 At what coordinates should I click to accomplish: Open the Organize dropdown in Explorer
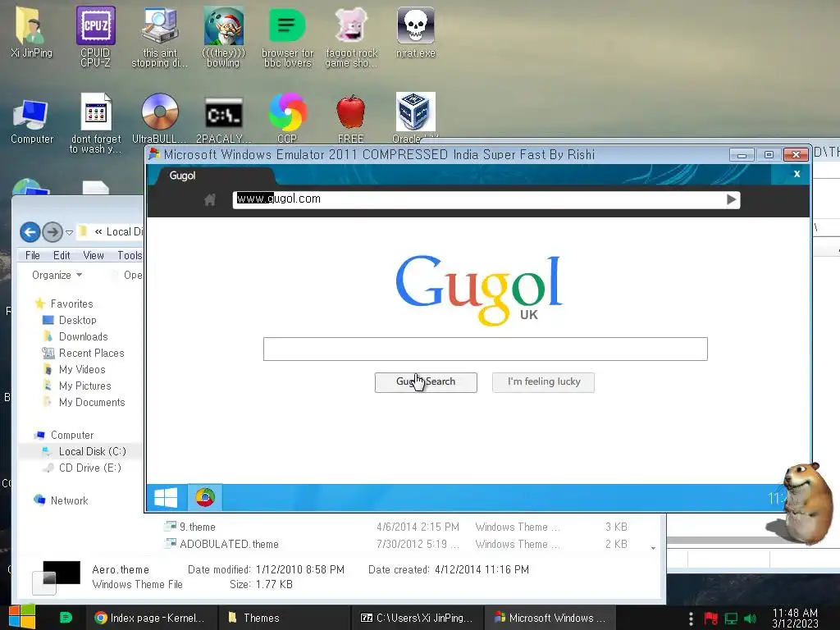(x=57, y=275)
